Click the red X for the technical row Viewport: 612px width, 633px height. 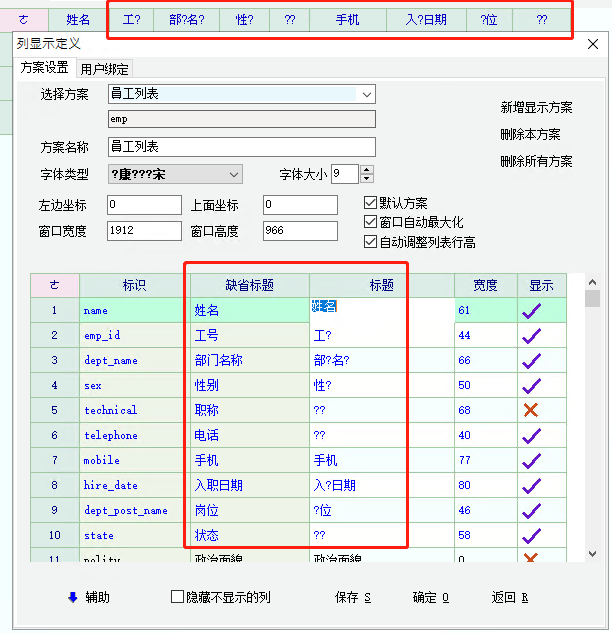(x=531, y=410)
